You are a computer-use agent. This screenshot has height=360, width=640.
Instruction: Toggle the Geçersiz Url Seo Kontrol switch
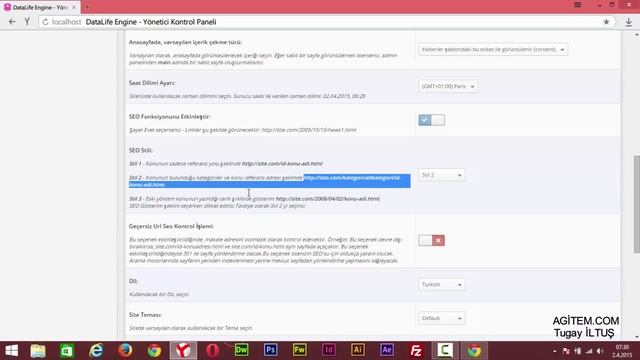coord(431,240)
